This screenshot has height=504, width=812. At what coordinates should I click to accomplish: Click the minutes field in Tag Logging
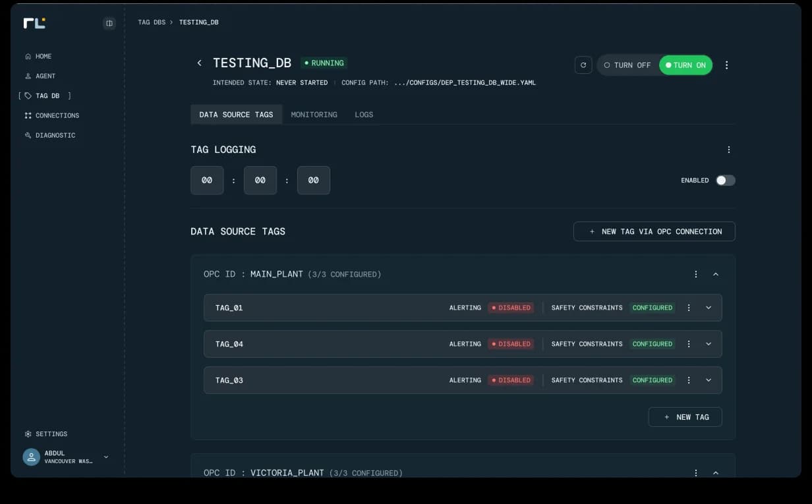(260, 181)
